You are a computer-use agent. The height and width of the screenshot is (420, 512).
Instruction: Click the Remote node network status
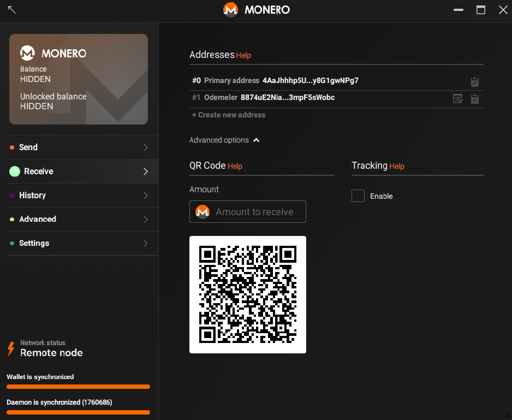pos(51,353)
